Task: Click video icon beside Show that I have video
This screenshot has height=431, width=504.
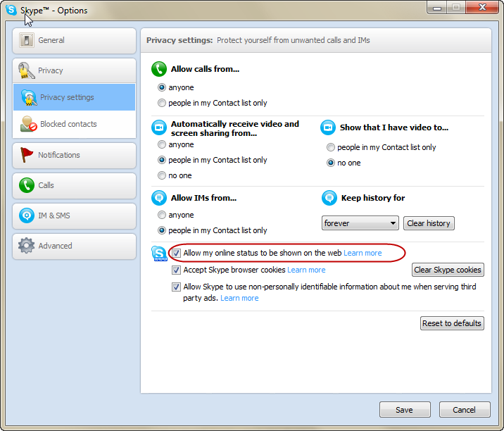Action: click(x=328, y=127)
